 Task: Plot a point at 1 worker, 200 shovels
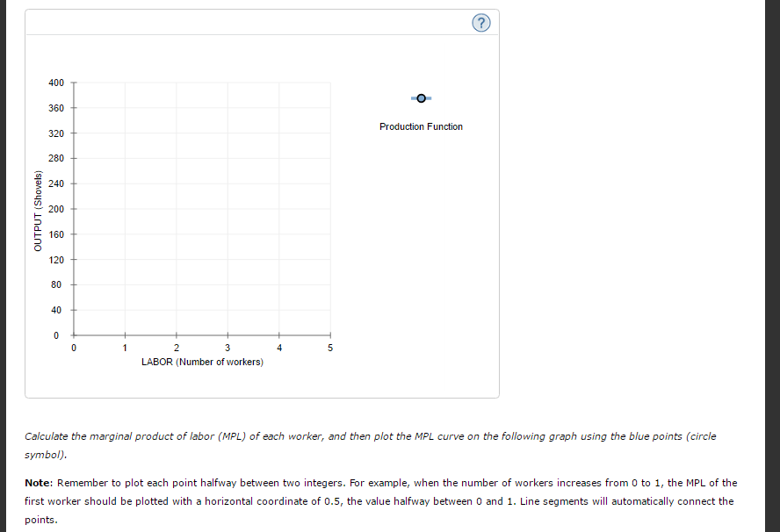(x=125, y=209)
